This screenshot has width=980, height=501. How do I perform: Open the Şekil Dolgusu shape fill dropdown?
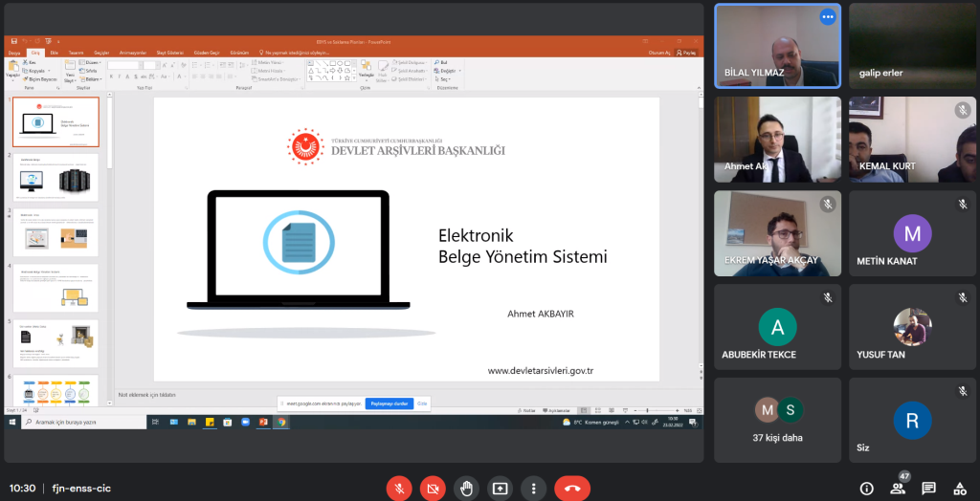click(410, 62)
